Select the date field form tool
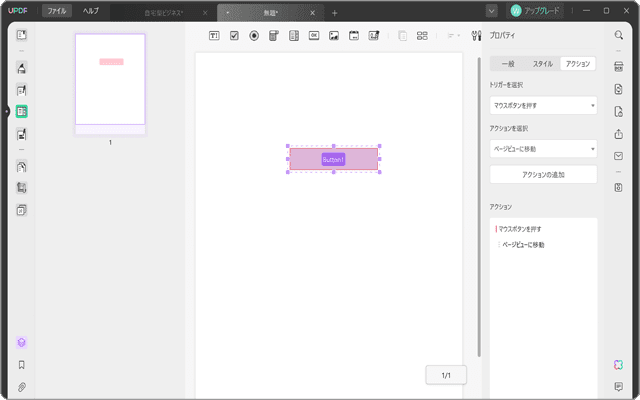 (x=353, y=35)
